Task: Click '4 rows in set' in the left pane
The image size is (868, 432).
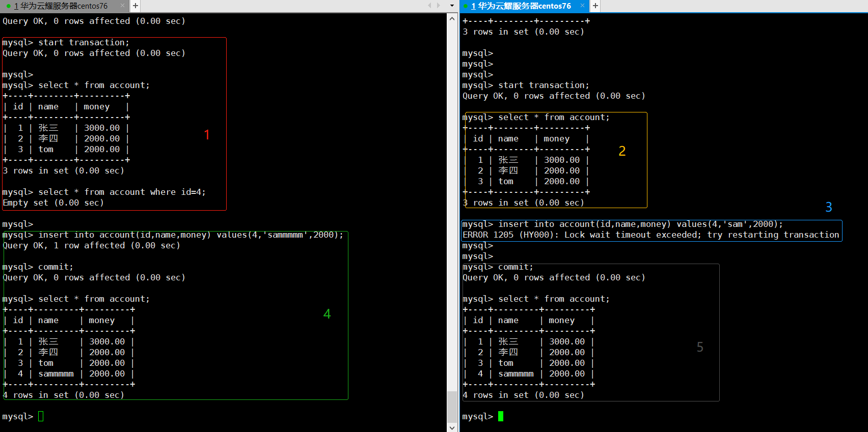Action: point(63,395)
